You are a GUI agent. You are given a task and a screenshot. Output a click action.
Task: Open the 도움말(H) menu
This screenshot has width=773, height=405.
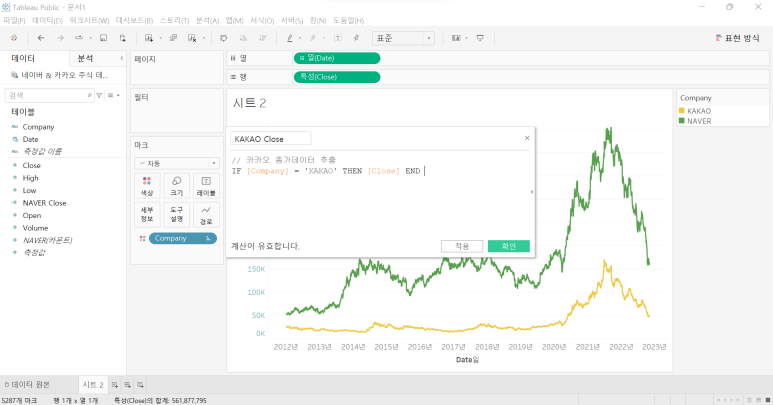(348, 20)
